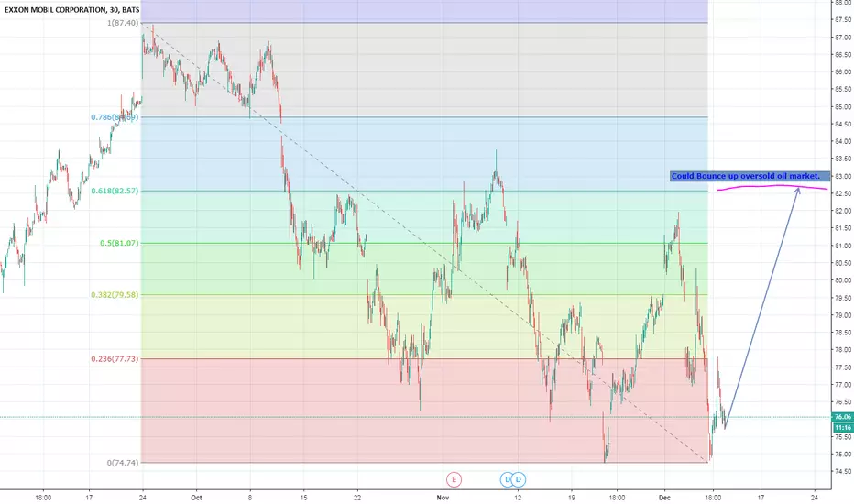Click the date 8 on the time axis
The width and height of the screenshot is (854, 504).
pos(250,498)
